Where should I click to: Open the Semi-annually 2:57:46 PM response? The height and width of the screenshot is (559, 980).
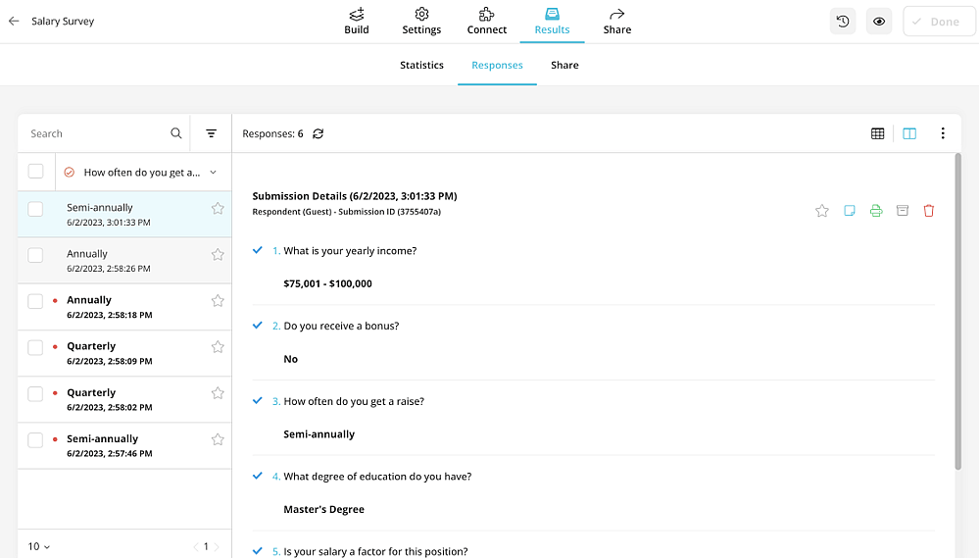[x=124, y=446]
